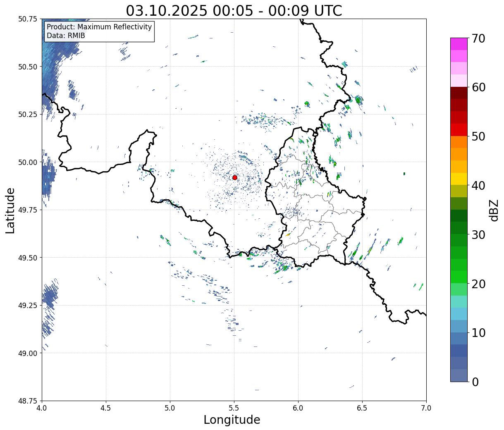Click the longitude tick label 6.0

click(298, 408)
